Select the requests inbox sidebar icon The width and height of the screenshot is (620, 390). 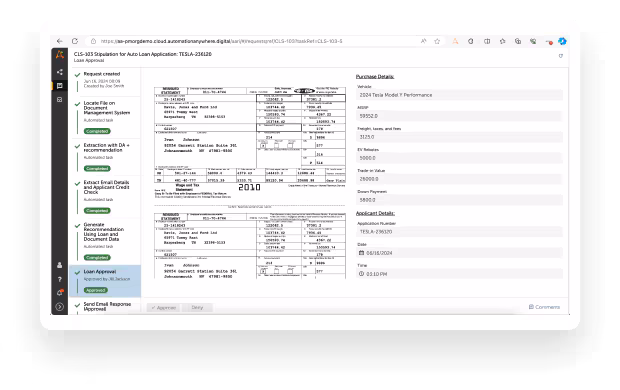60,86
